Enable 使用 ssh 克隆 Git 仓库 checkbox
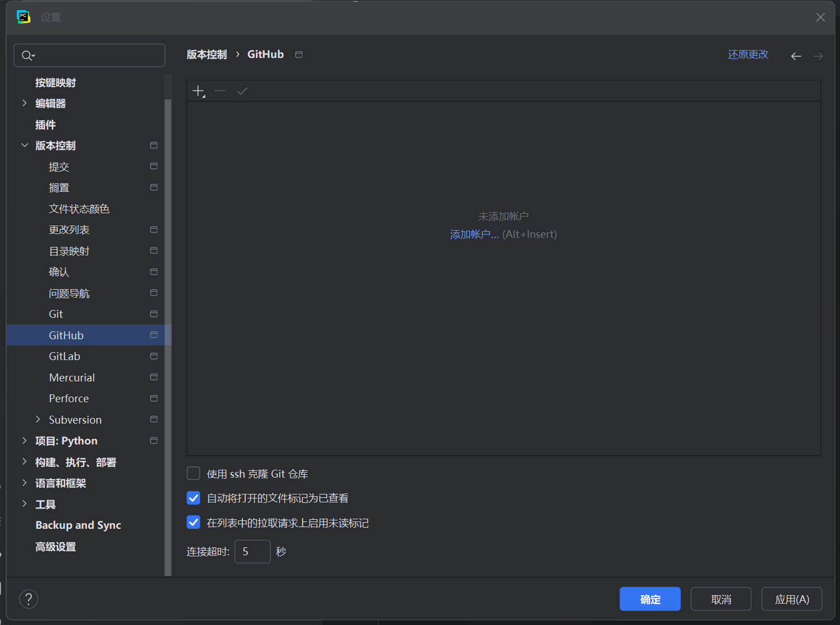Image resolution: width=840 pixels, height=625 pixels. pos(193,473)
